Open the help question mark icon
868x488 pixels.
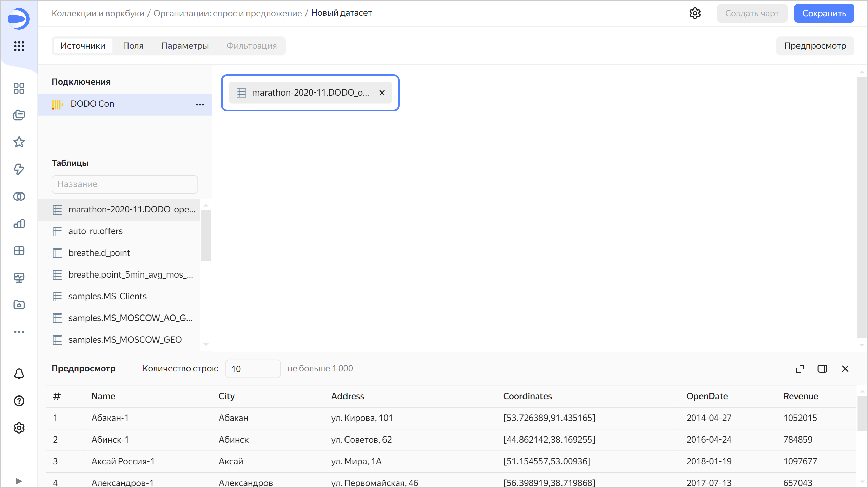19,401
